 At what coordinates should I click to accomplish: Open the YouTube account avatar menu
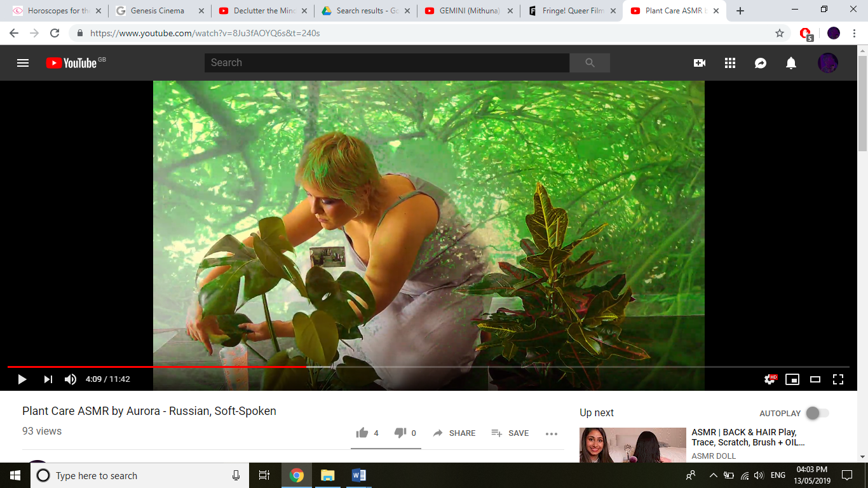828,63
